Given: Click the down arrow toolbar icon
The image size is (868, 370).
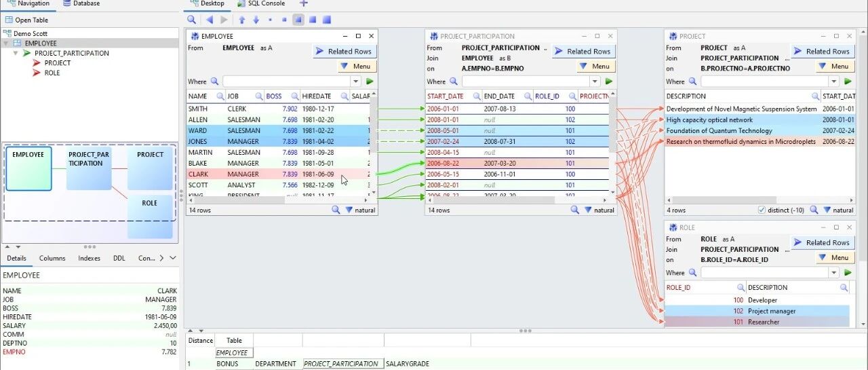Looking at the screenshot, I should [256, 20].
